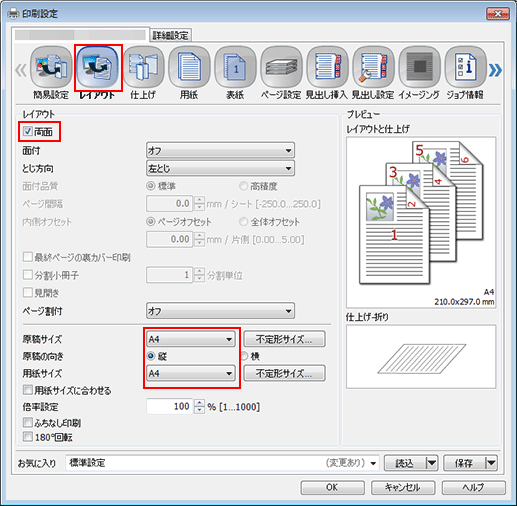The height and width of the screenshot is (506, 517).
Task: Click the 保存 save button
Action: pos(464,463)
